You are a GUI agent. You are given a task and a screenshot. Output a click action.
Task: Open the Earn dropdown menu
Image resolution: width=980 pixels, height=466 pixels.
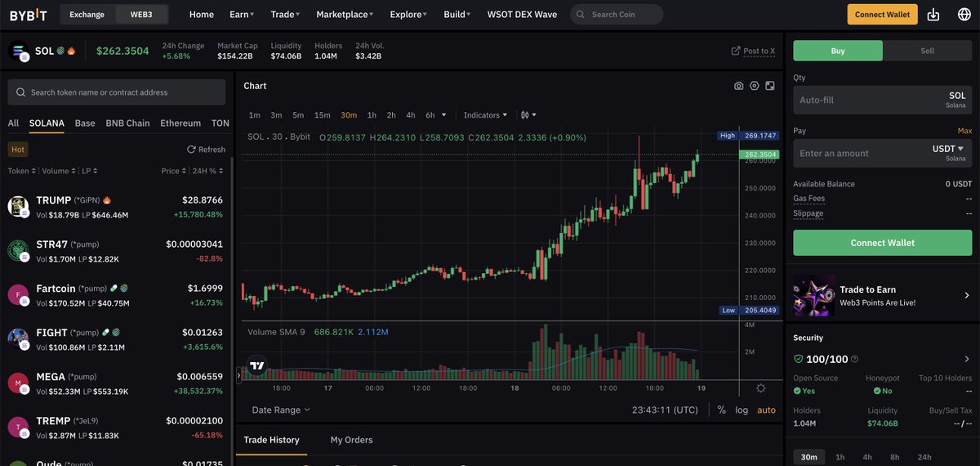(242, 15)
